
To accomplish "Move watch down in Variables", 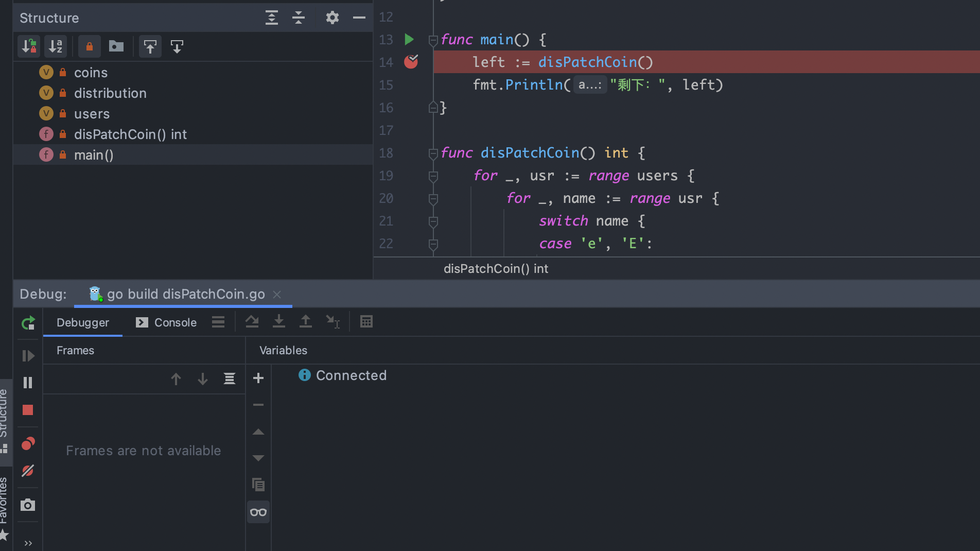I will click(258, 458).
